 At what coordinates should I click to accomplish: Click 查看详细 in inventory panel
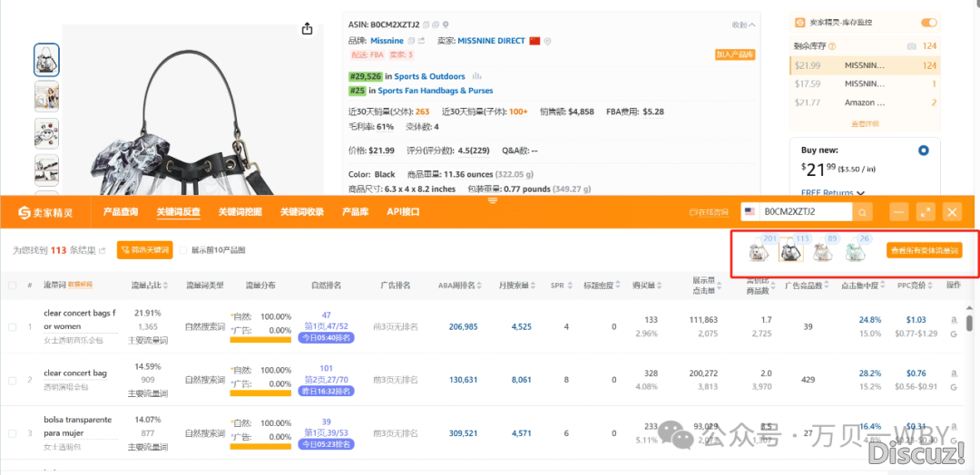tap(865, 123)
